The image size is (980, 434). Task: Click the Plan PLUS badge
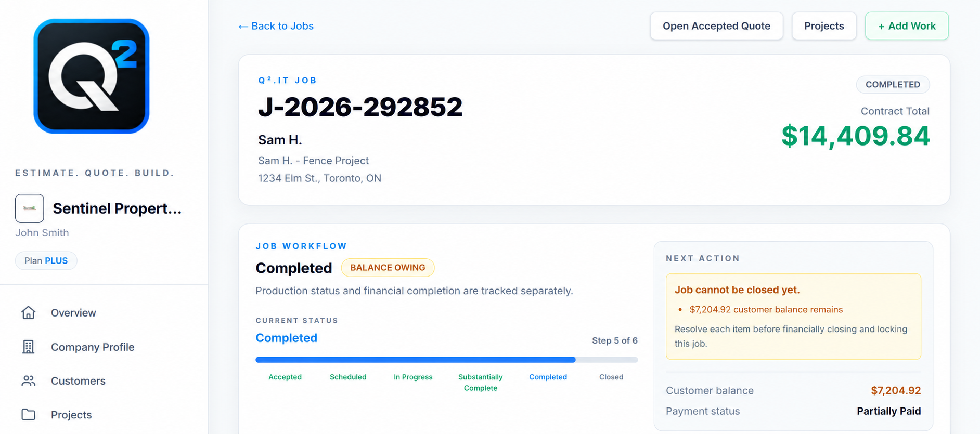(46, 260)
